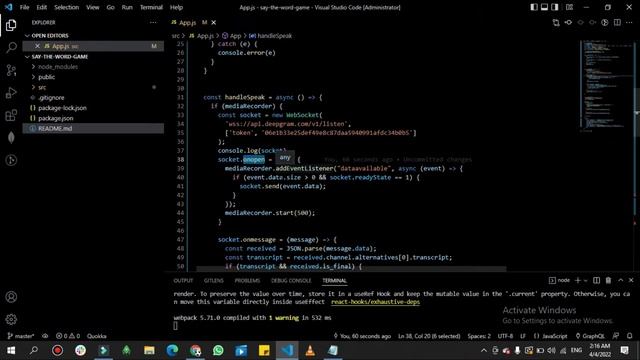
Task: Open VLC from taskbar
Action: [x=310, y=351]
